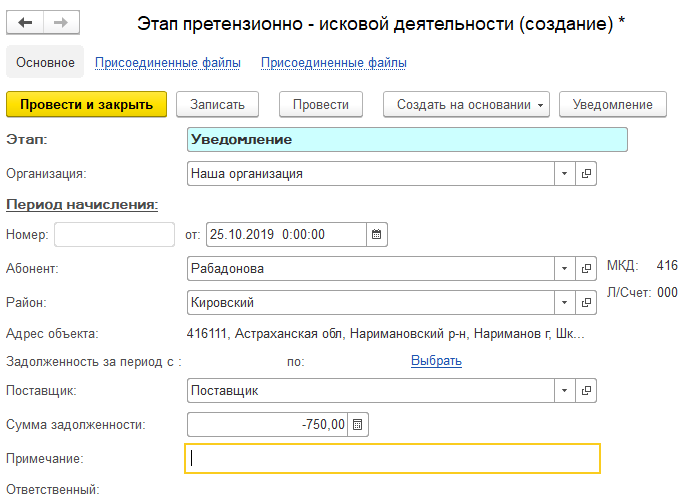
Task: Click open-form icon beside Район field
Action: coord(587,302)
